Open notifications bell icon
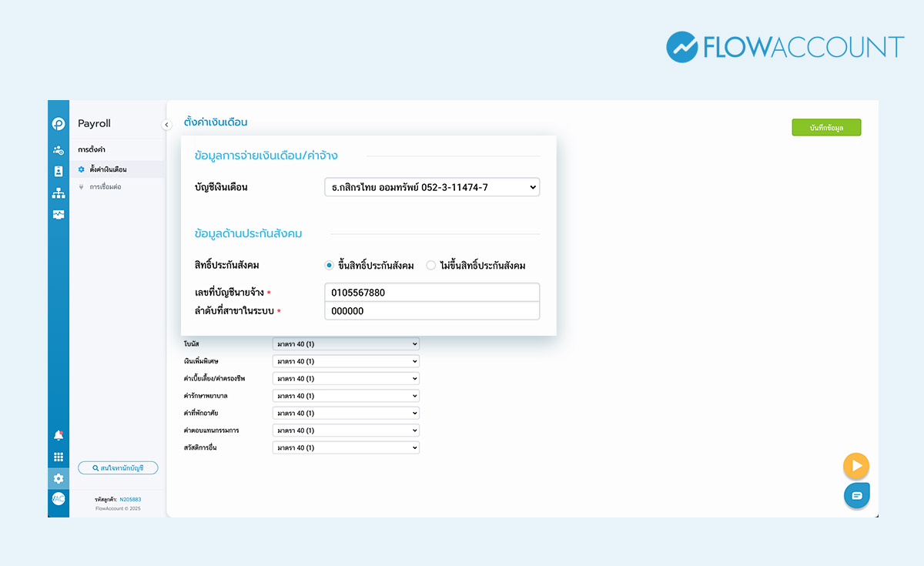The width and height of the screenshot is (924, 566). tap(59, 435)
